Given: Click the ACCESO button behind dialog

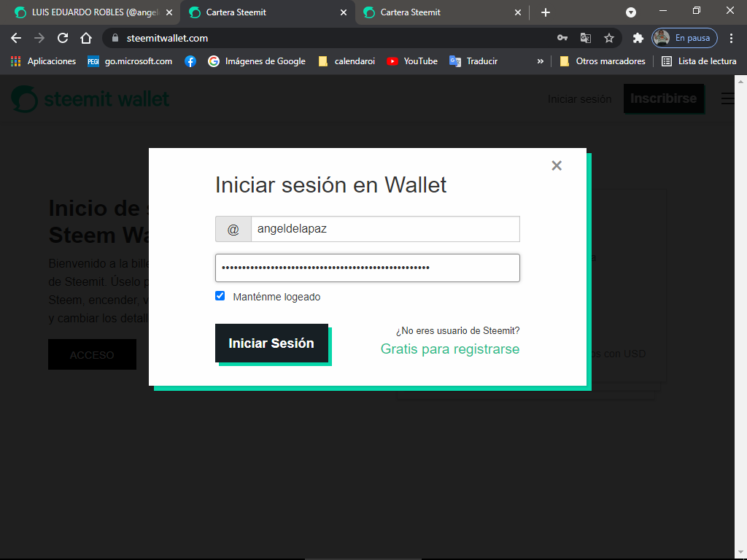Looking at the screenshot, I should (x=92, y=355).
